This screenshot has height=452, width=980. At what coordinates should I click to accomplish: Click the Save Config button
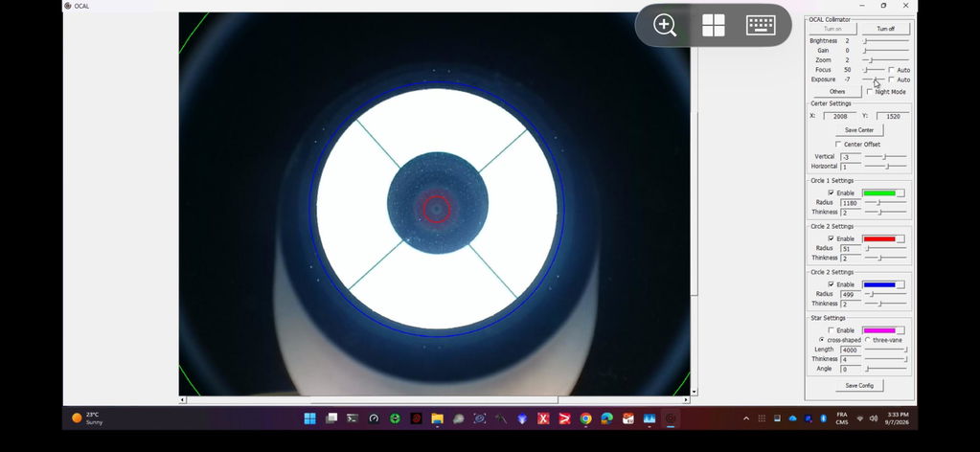(x=859, y=385)
